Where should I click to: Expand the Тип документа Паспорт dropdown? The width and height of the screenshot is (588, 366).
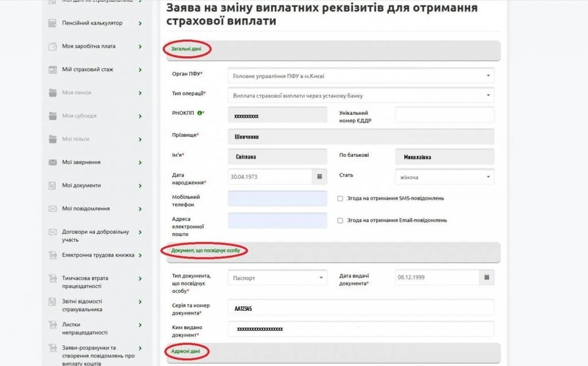pos(277,278)
